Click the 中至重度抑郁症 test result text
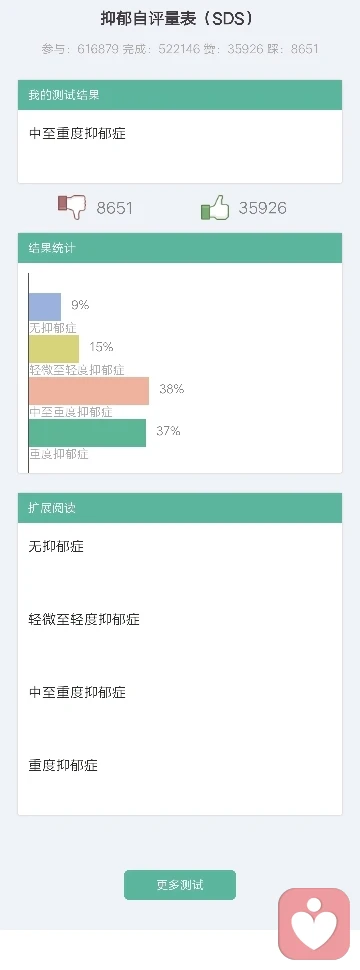Image resolution: width=360 pixels, height=970 pixels. click(77, 133)
